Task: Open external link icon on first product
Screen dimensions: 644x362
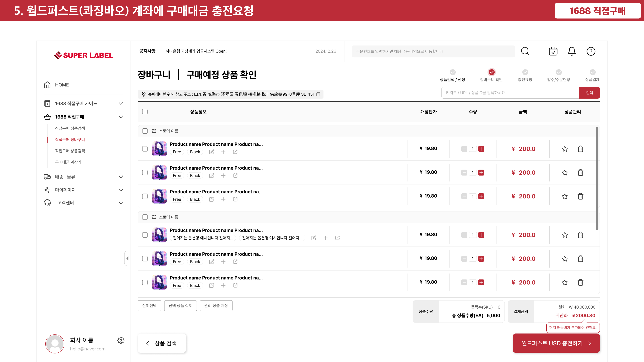Action: click(x=235, y=152)
